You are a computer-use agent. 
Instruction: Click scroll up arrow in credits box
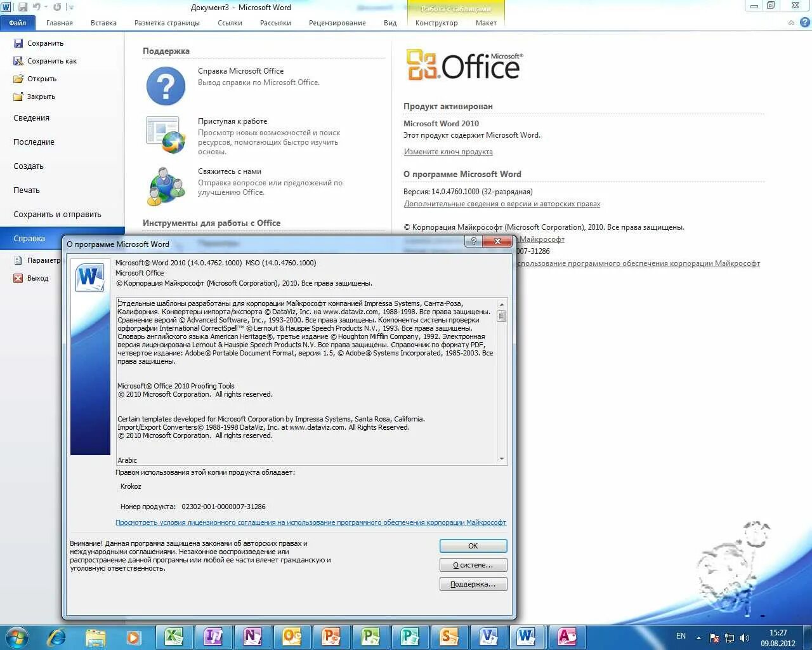click(502, 305)
